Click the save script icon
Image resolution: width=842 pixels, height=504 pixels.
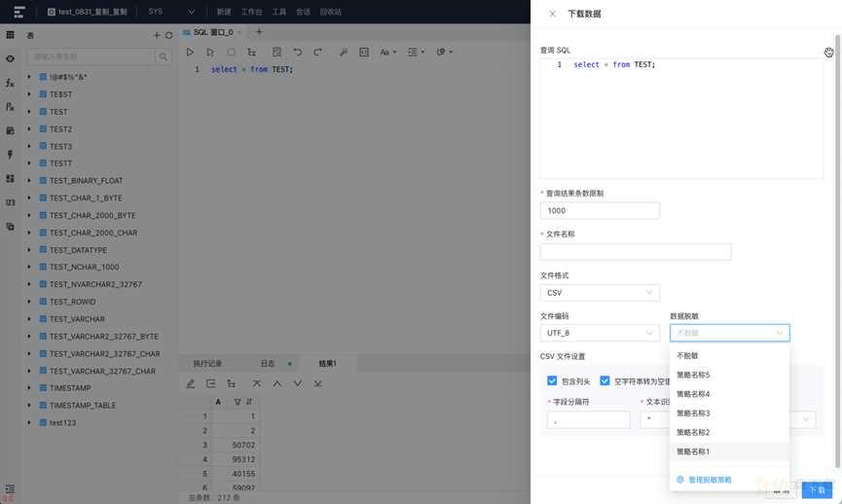tap(277, 53)
